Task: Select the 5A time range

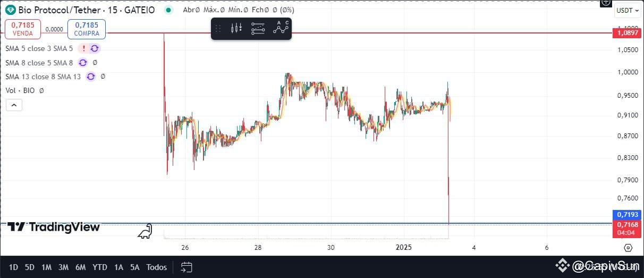Action: (x=135, y=267)
